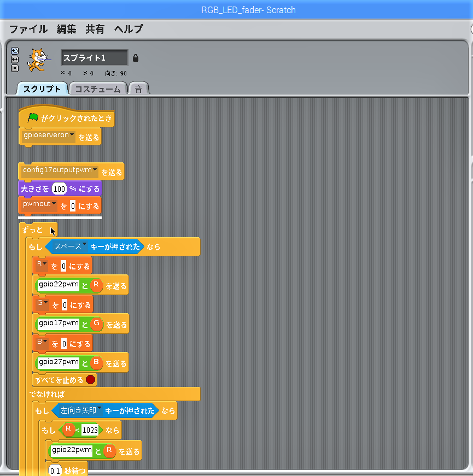473x476 pixels.
Task: Click the B set value field 0
Action: (x=64, y=344)
